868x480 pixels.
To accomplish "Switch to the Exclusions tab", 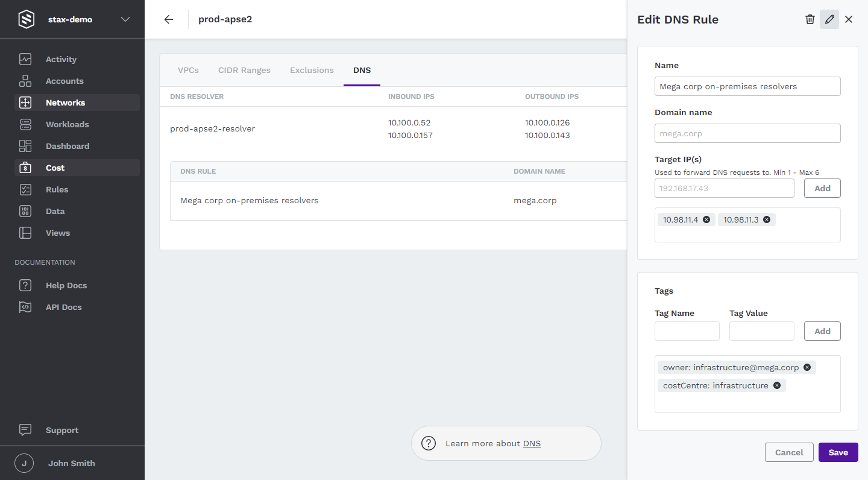I will click(312, 70).
